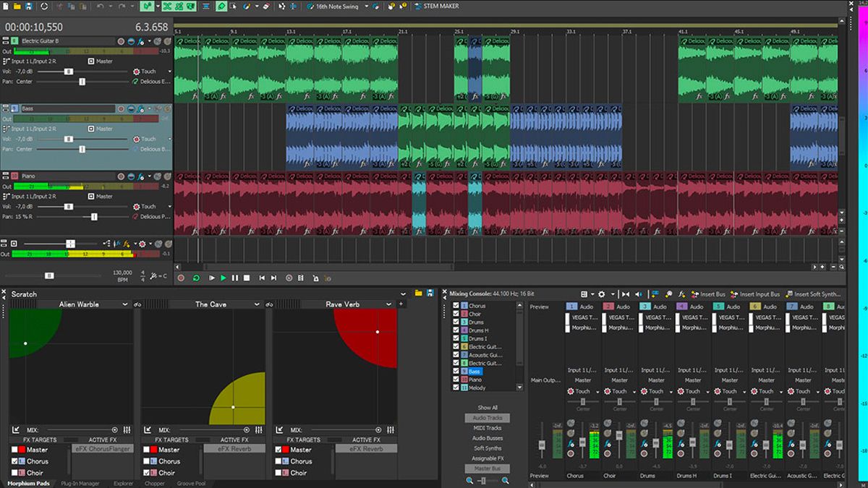868x488 pixels.
Task: Click the tuning fork key icon near BPM
Action: (153, 275)
